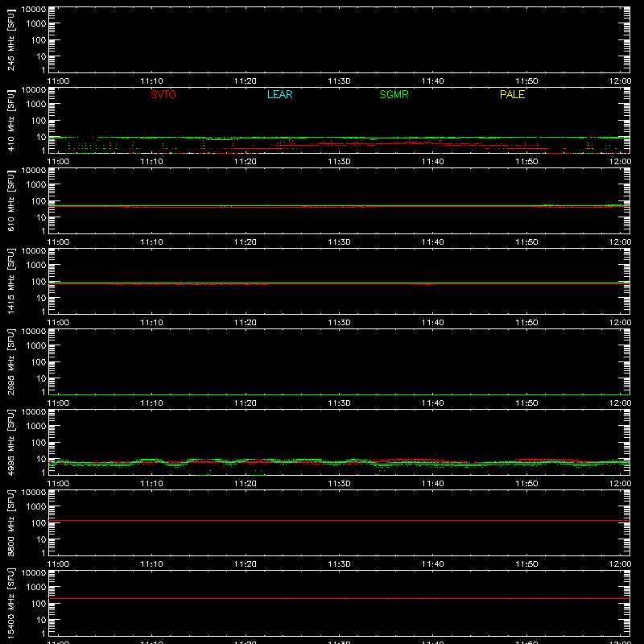Click 11:50 label below the 2695 MHz panel
Viewport: 644px width, 644px height.
(x=526, y=403)
